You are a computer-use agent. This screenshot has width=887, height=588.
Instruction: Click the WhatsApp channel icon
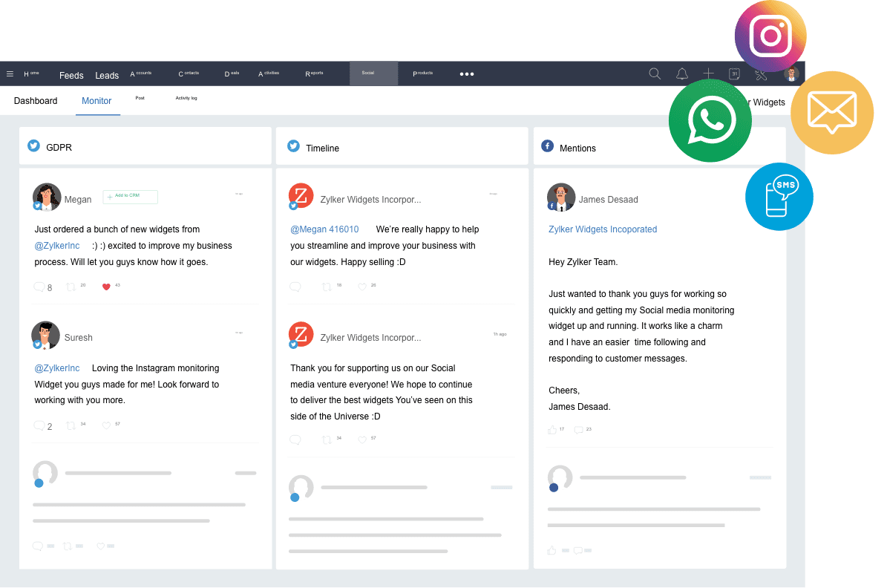[x=710, y=120]
